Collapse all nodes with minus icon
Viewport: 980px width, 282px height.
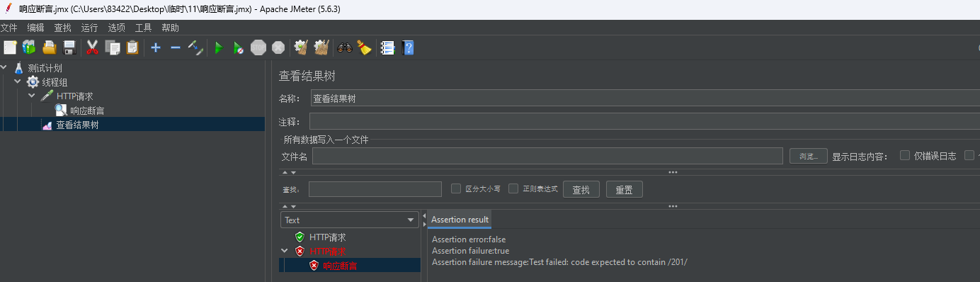coord(176,47)
